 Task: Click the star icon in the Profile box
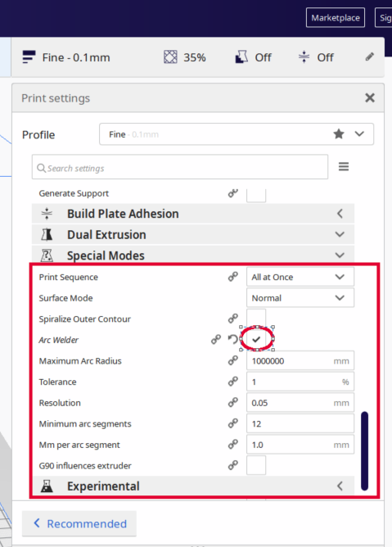pyautogui.click(x=339, y=134)
